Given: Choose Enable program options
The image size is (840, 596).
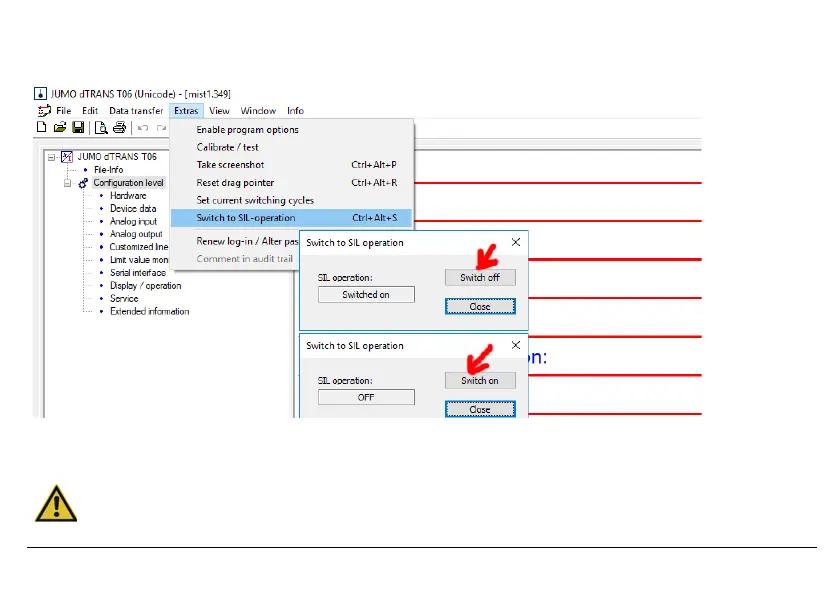Looking at the screenshot, I should point(291,130).
